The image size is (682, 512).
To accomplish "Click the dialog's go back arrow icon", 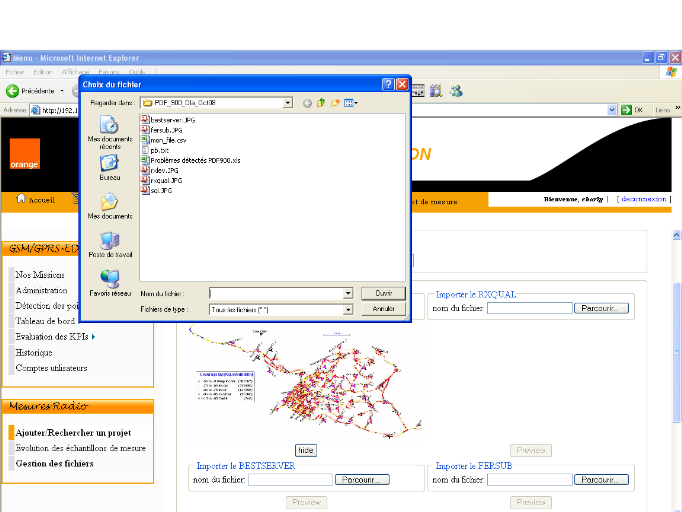I will 307,103.
